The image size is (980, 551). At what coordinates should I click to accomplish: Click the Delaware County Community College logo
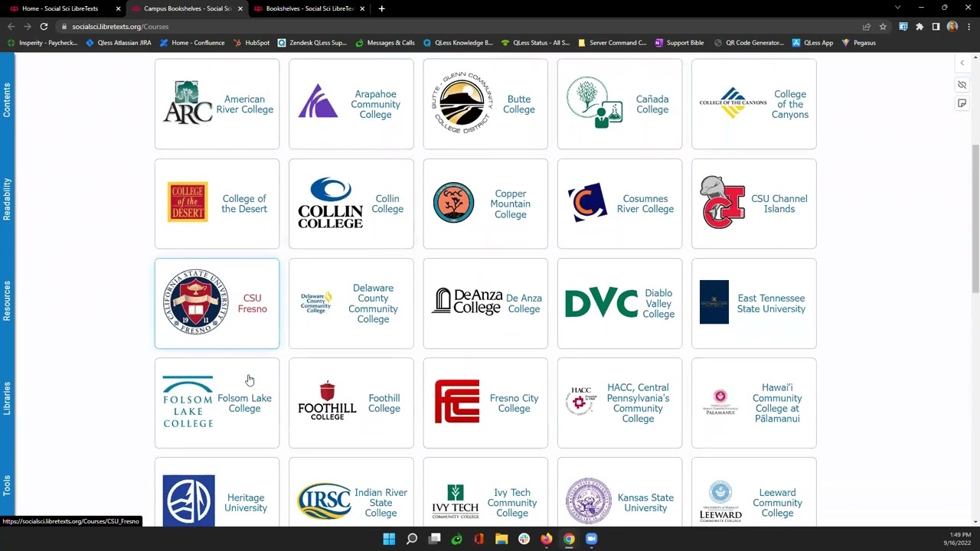[316, 302]
